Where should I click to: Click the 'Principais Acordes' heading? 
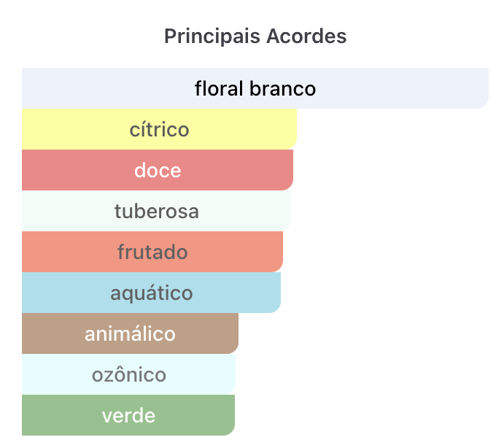point(255,36)
